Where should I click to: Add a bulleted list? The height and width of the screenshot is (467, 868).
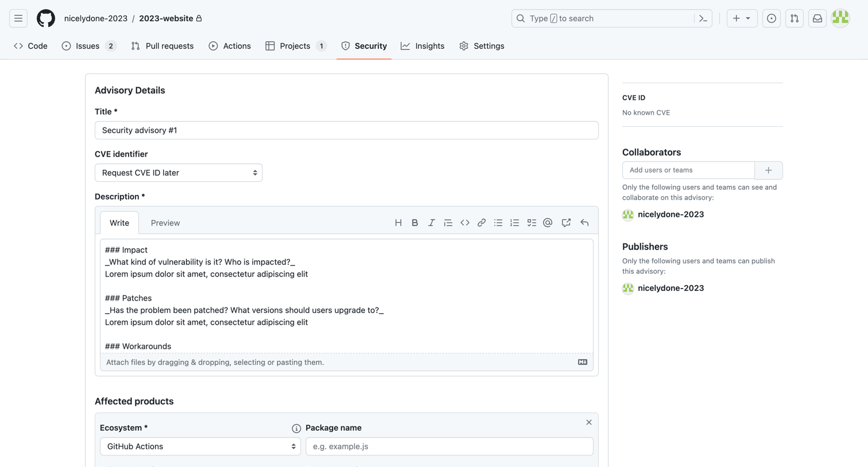click(498, 223)
